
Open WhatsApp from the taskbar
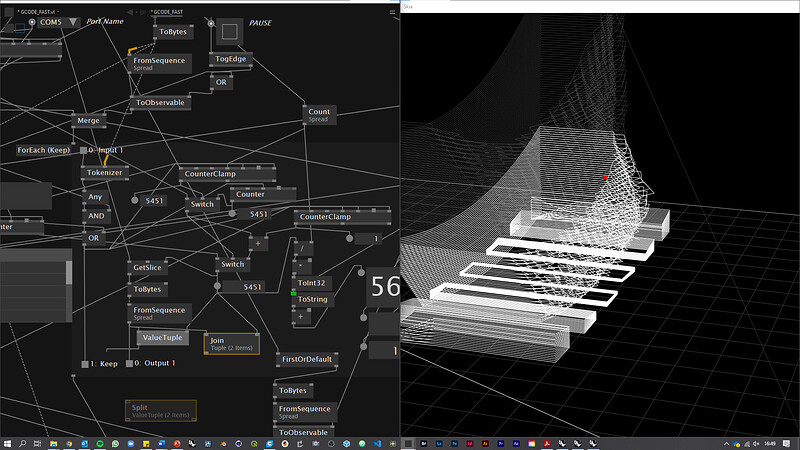(x=115, y=444)
